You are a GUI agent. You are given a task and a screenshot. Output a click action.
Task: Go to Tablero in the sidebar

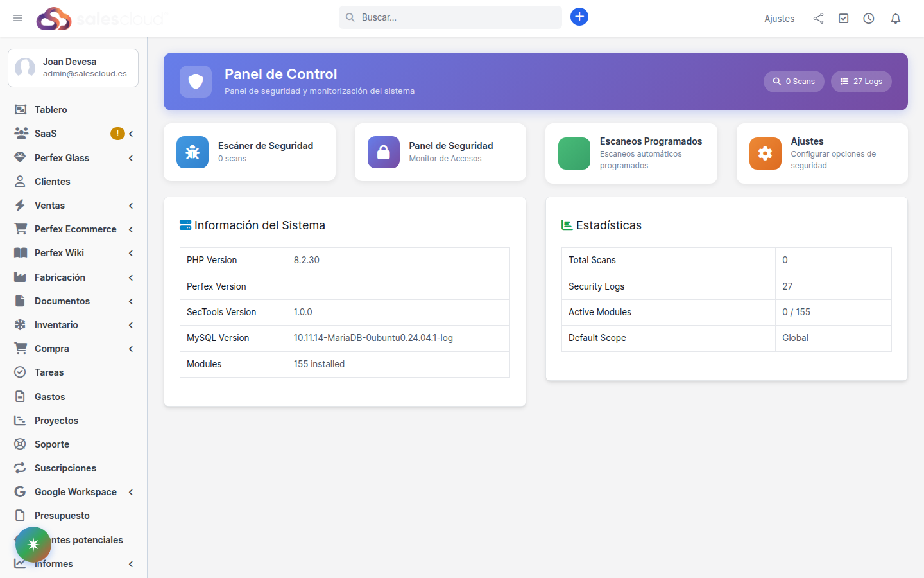click(51, 110)
